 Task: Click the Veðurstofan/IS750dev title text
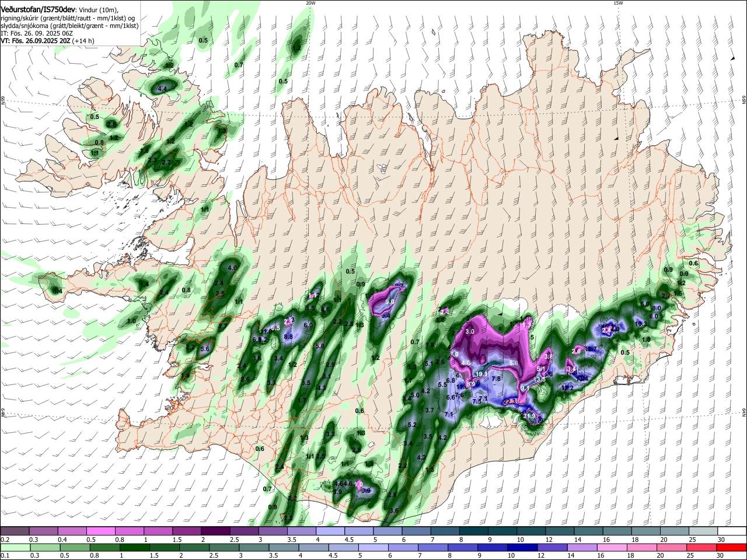click(x=38, y=10)
